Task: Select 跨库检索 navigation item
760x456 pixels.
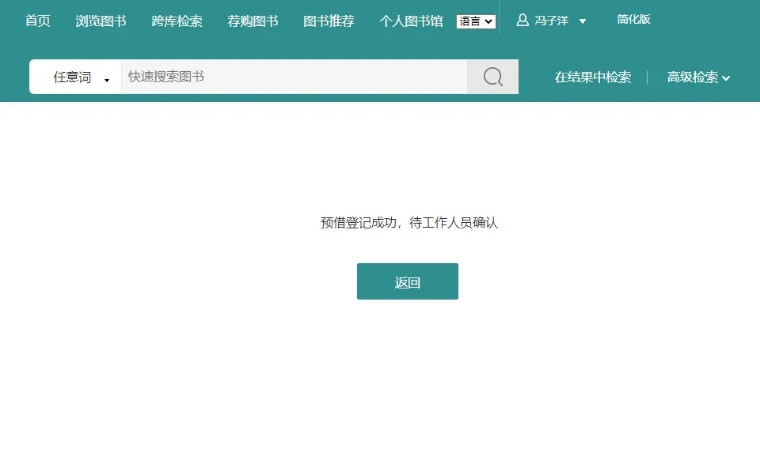Action: 176,21
